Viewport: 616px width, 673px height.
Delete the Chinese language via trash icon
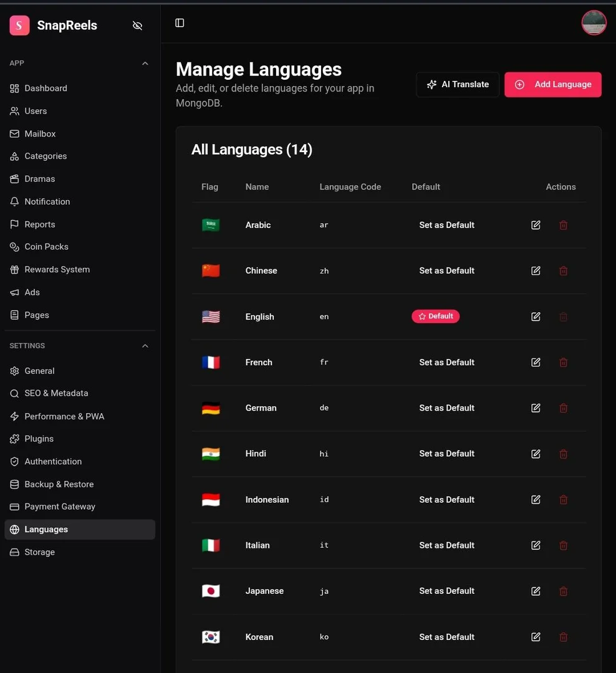point(563,271)
